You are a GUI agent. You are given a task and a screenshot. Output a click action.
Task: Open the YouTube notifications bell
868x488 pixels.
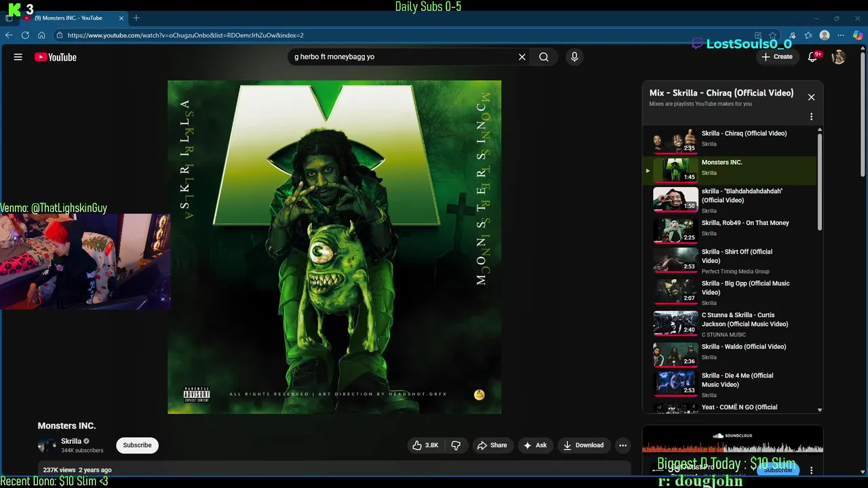pos(812,57)
